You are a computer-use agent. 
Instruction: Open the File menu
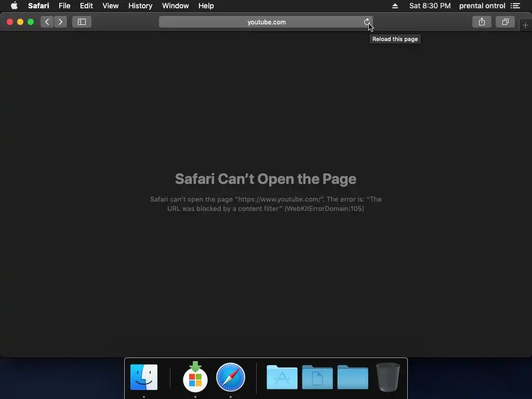(x=64, y=6)
